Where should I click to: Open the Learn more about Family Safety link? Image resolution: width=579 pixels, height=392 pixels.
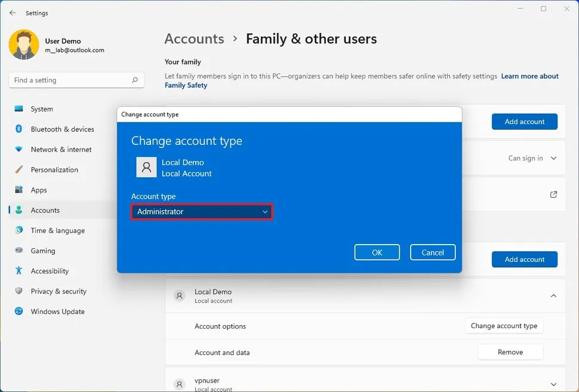click(x=529, y=76)
